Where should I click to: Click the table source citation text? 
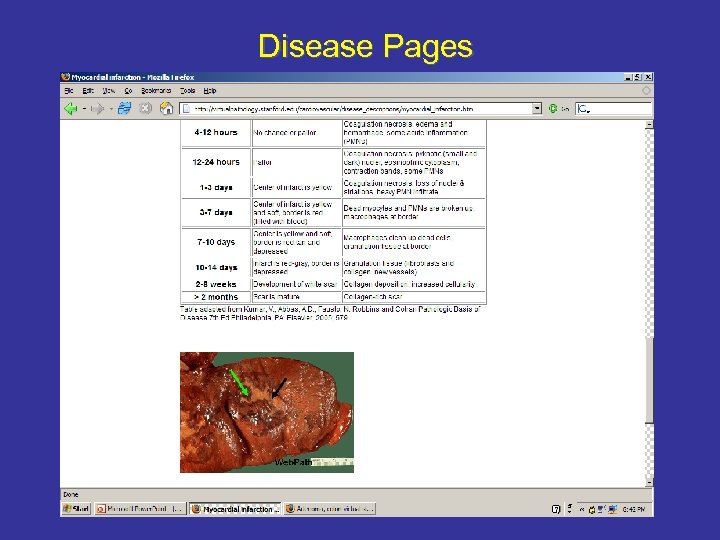pyautogui.click(x=330, y=313)
